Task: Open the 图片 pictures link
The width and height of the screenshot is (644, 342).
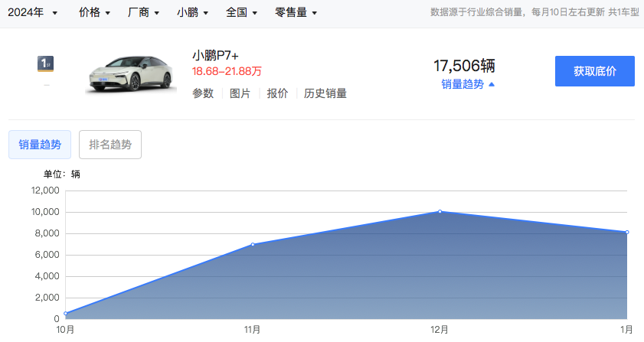Action: 240,93
